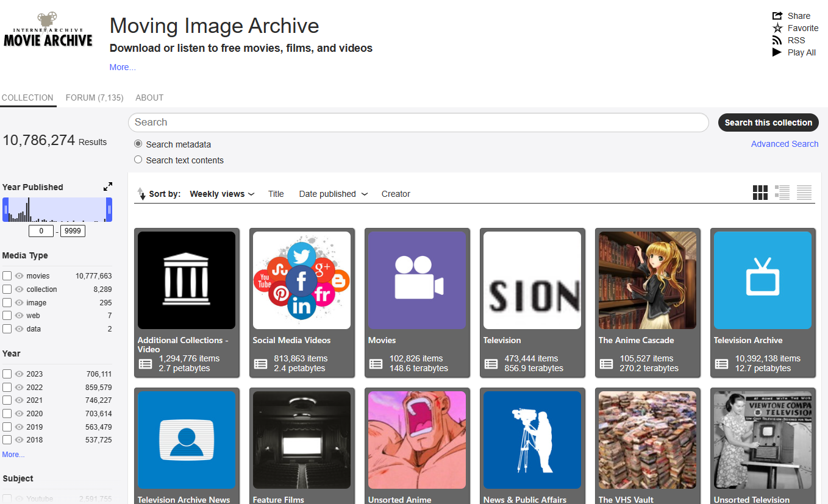This screenshot has height=504, width=828.
Task: Toggle sort direction arrows icon
Action: pos(141,194)
